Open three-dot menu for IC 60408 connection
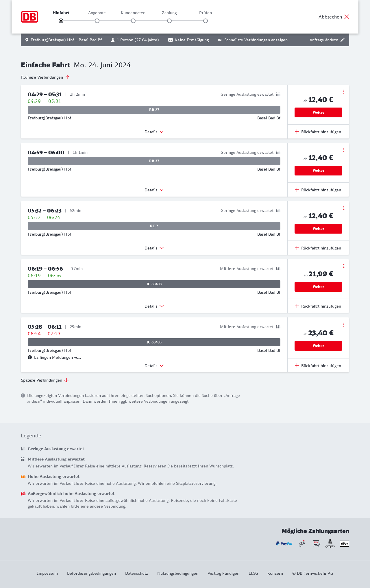The height and width of the screenshot is (588, 370). tap(344, 266)
